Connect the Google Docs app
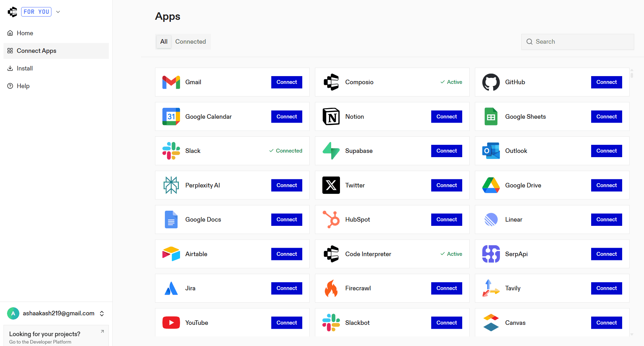The width and height of the screenshot is (644, 346). click(287, 220)
